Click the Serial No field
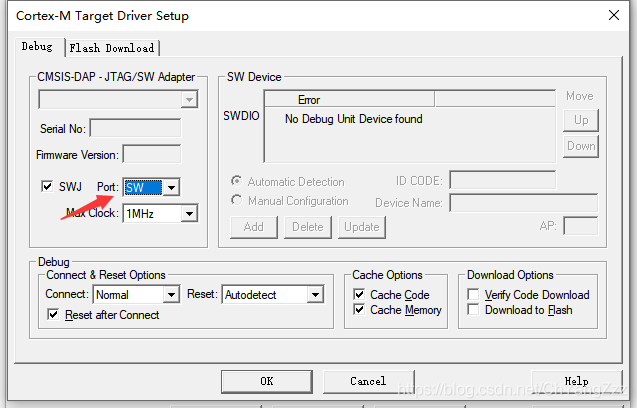 click(x=135, y=128)
